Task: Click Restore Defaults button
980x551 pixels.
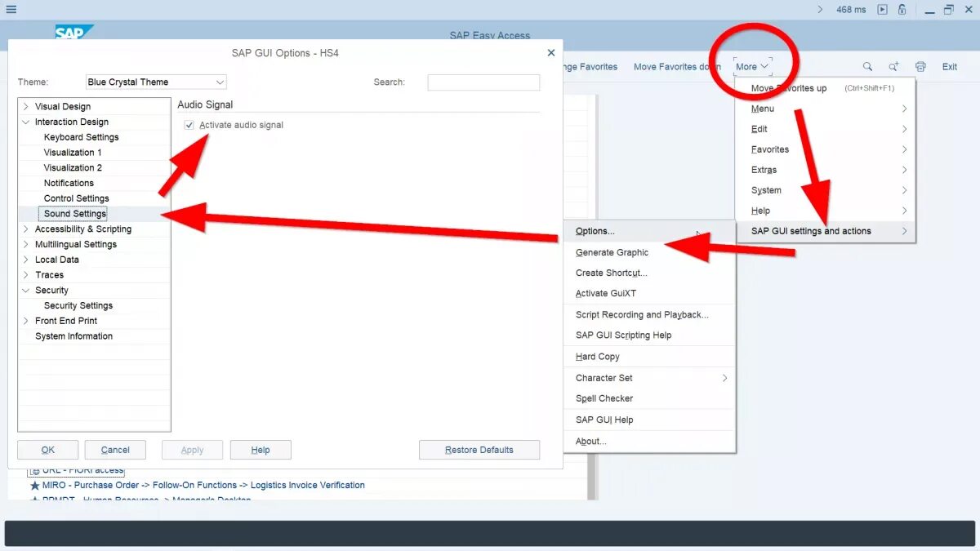Action: [x=479, y=450]
